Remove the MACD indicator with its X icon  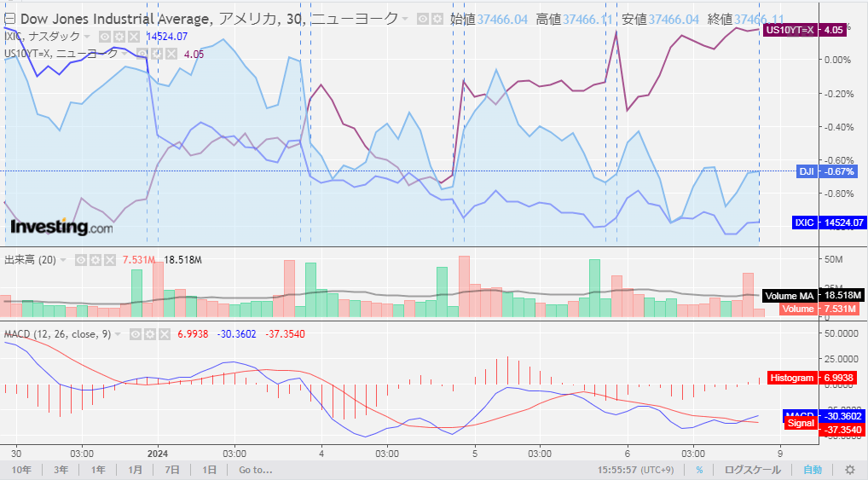click(x=164, y=334)
